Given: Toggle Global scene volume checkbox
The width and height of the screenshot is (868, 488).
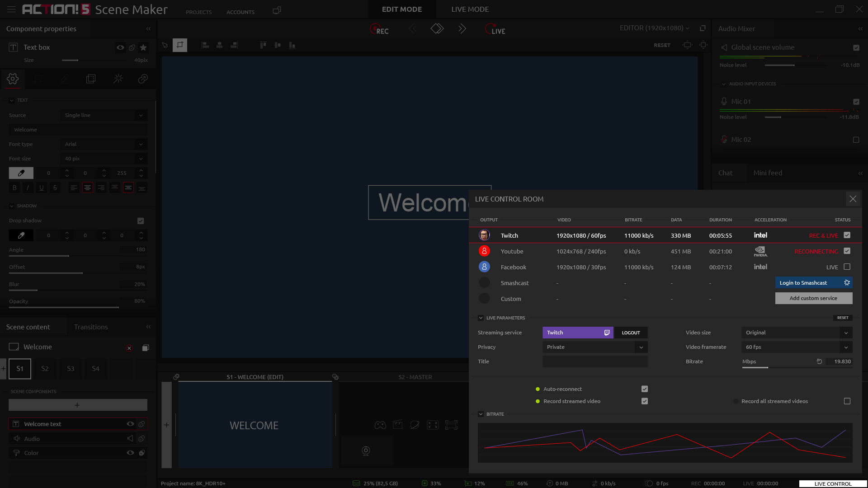Looking at the screenshot, I should (856, 47).
